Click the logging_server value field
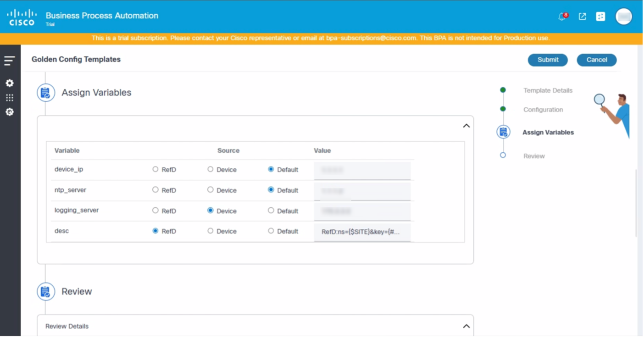Screen dimensions: 644x338 tap(362, 211)
